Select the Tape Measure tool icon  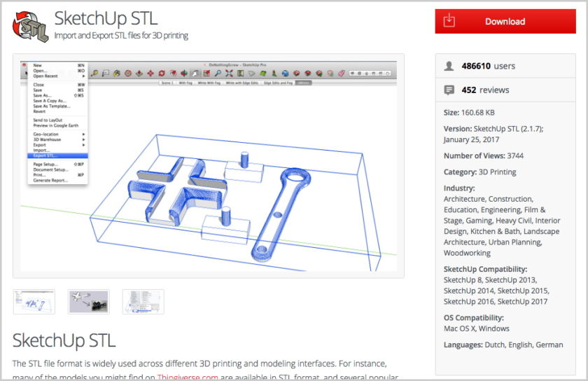tap(94, 74)
